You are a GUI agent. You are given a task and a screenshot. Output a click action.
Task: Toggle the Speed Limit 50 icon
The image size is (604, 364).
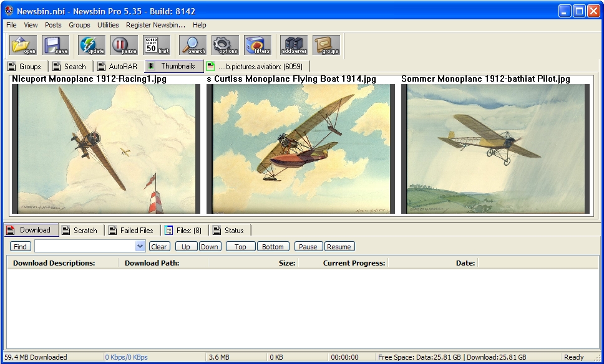click(x=157, y=45)
